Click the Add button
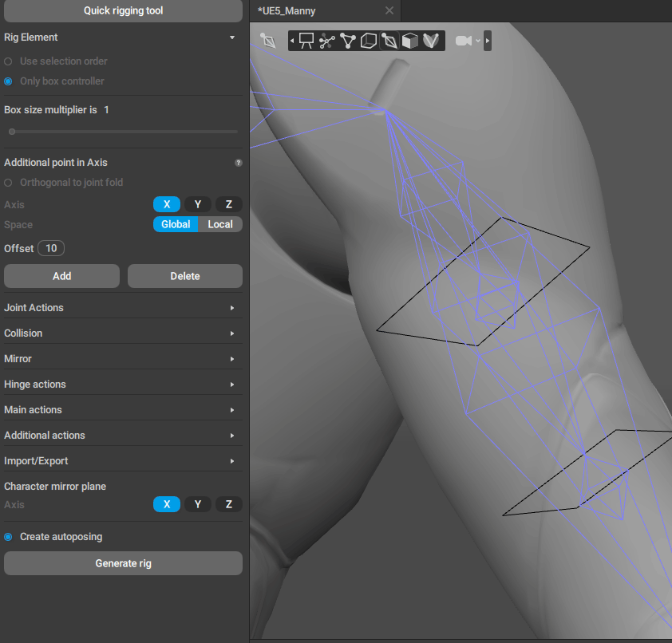 tap(61, 276)
